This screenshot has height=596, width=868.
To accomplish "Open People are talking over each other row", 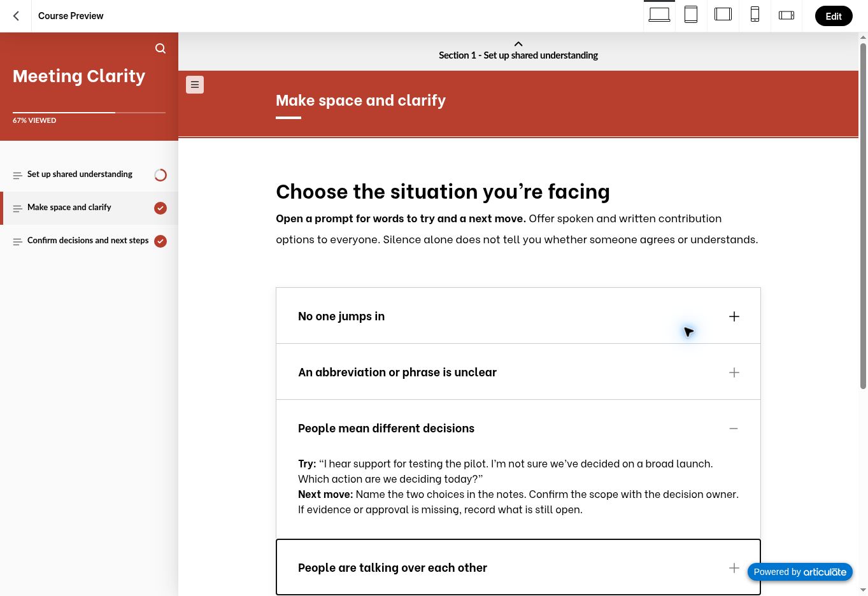I will coord(518,567).
